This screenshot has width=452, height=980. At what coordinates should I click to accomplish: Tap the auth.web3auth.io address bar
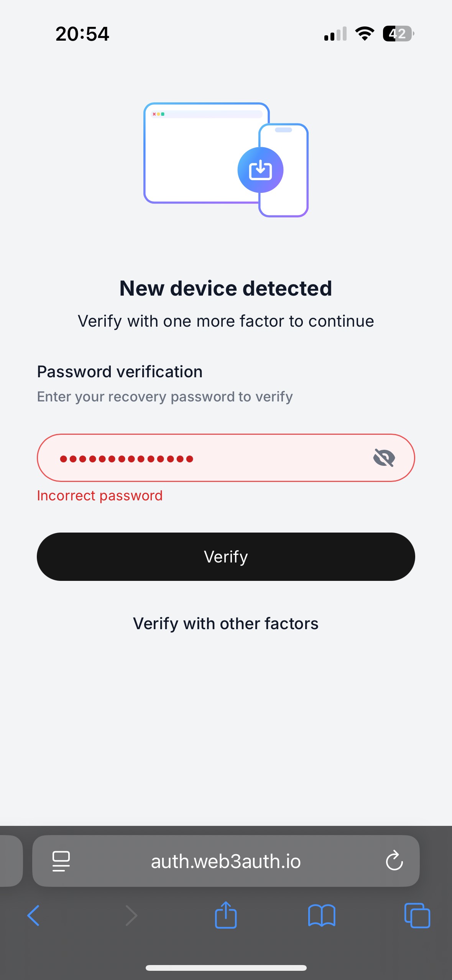pyautogui.click(x=226, y=861)
